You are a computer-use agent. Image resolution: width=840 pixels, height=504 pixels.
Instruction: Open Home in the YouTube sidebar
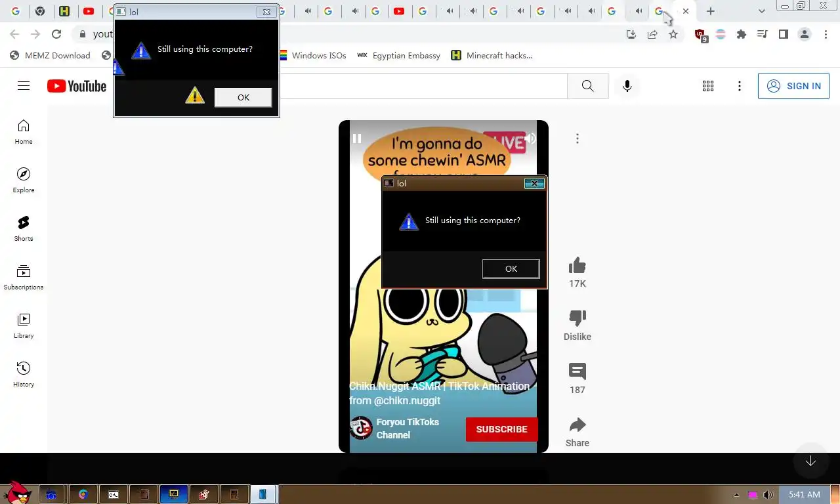(24, 132)
